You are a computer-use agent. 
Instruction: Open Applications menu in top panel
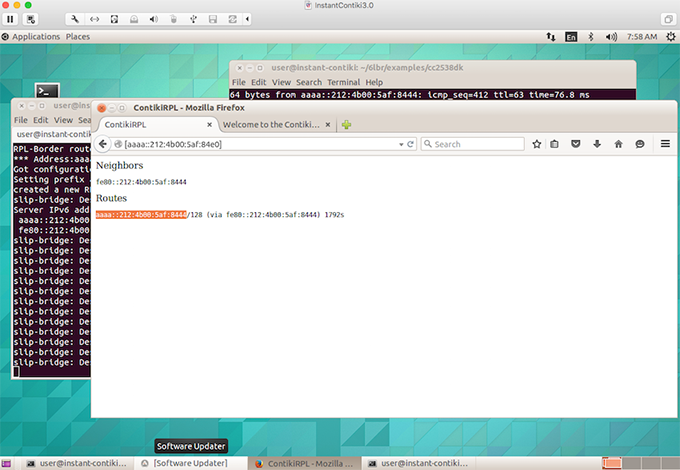pos(36,36)
